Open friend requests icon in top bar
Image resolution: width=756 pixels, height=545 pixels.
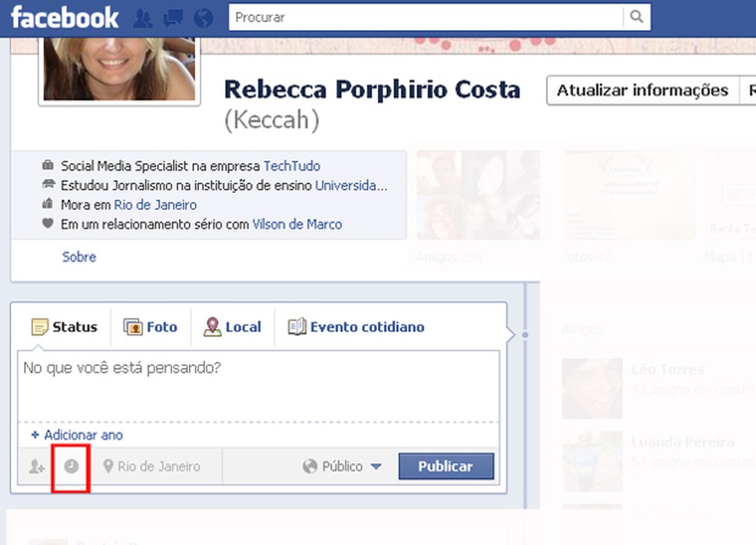[x=143, y=18]
